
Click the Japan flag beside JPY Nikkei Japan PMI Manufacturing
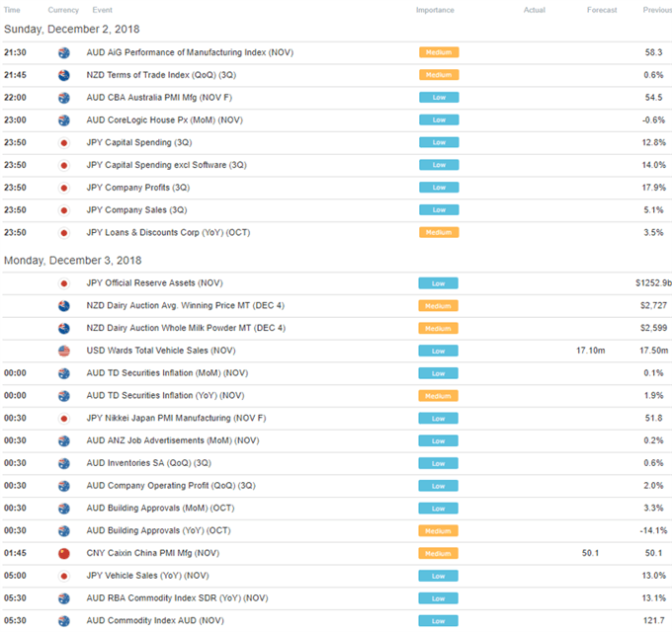(x=64, y=419)
